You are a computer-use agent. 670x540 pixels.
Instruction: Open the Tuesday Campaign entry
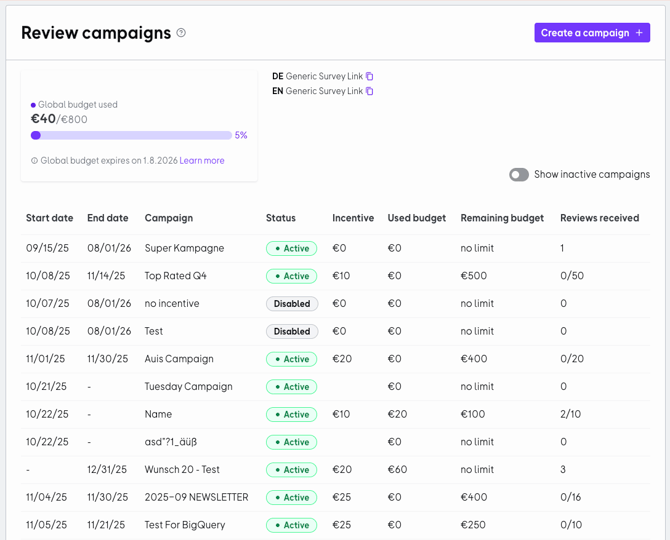(188, 387)
